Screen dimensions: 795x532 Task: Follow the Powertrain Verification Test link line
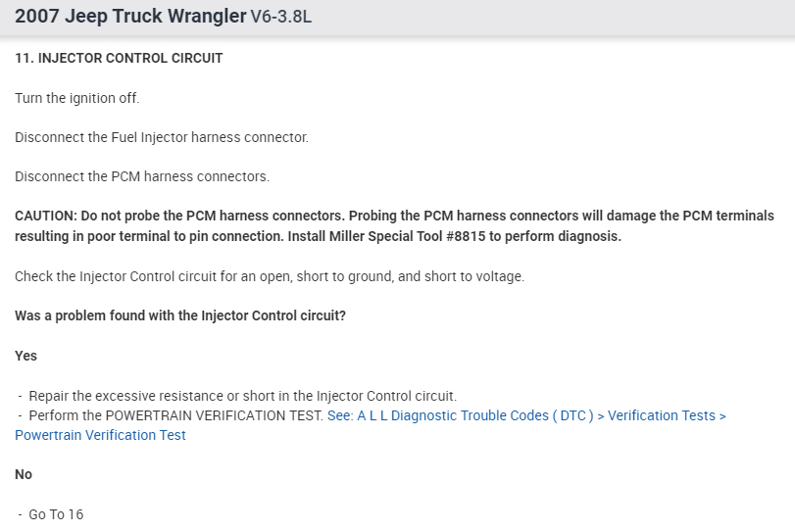(100, 435)
